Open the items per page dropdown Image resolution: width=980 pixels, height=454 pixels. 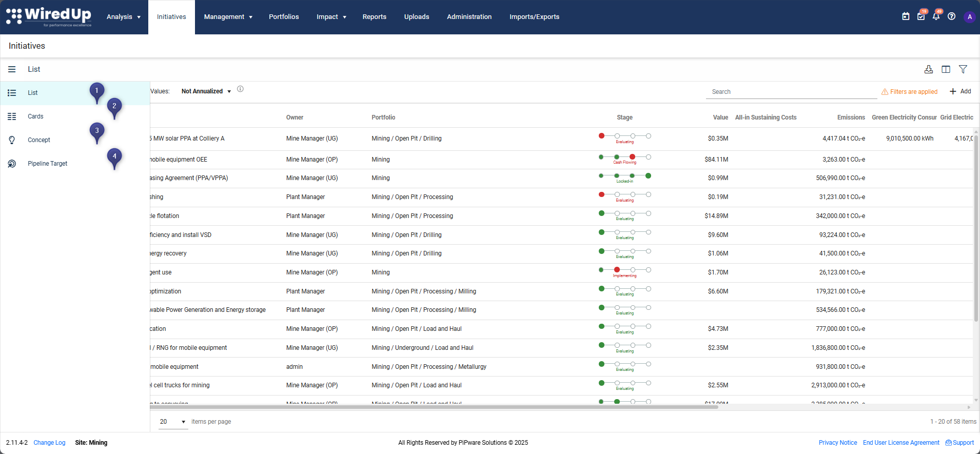point(173,422)
